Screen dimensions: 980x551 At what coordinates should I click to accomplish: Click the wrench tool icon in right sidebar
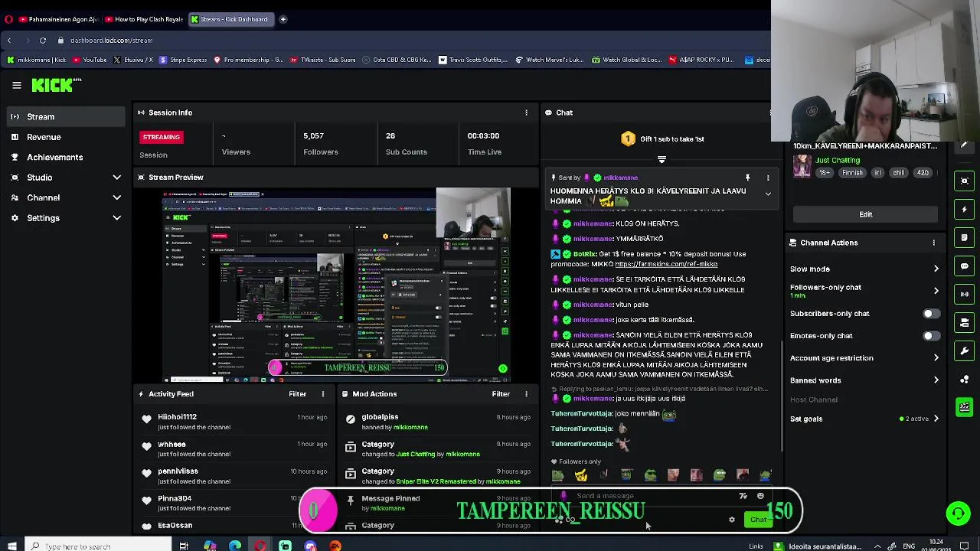coord(965,350)
